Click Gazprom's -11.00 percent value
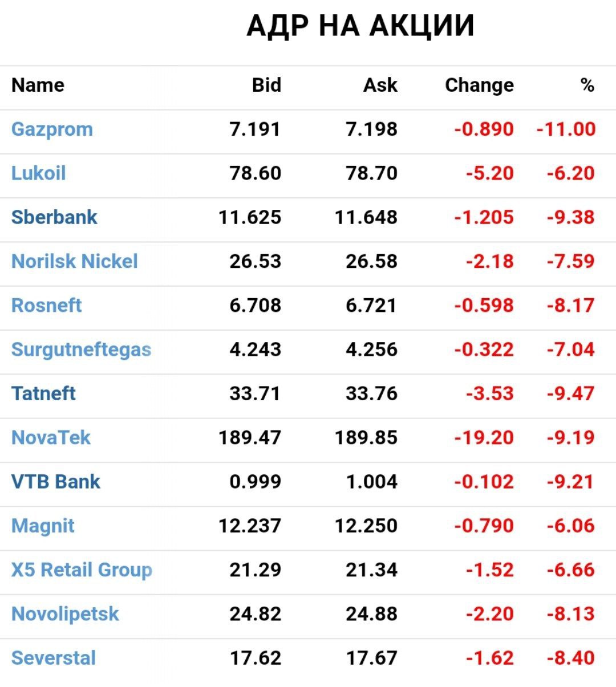The height and width of the screenshot is (687, 616). 566,129
